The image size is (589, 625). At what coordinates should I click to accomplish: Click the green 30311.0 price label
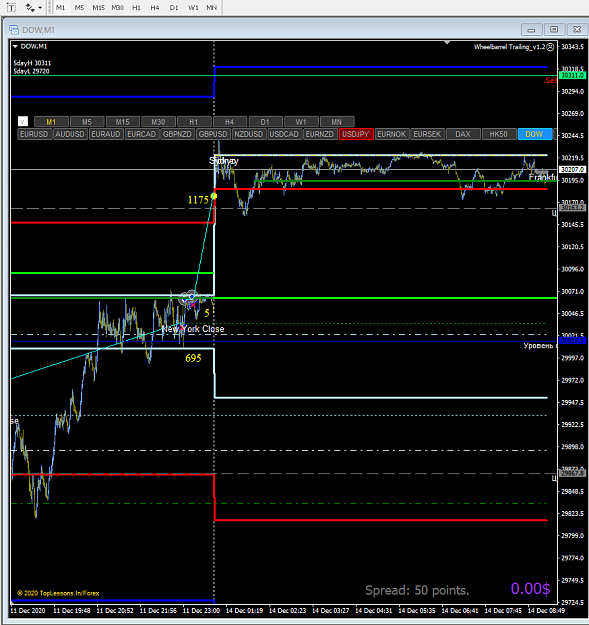572,75
